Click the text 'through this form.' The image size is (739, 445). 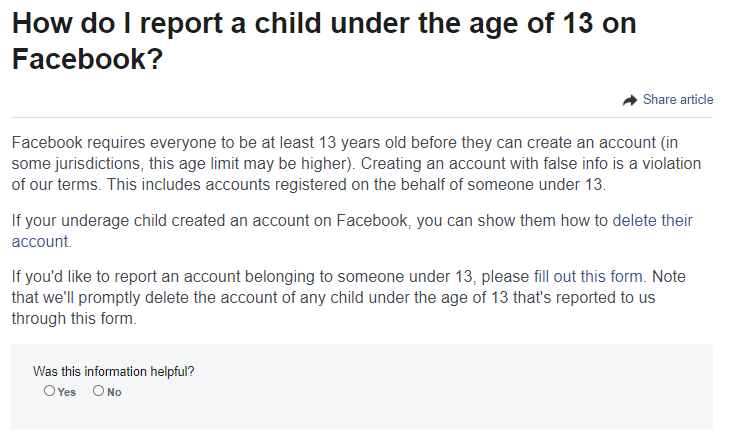click(x=74, y=319)
